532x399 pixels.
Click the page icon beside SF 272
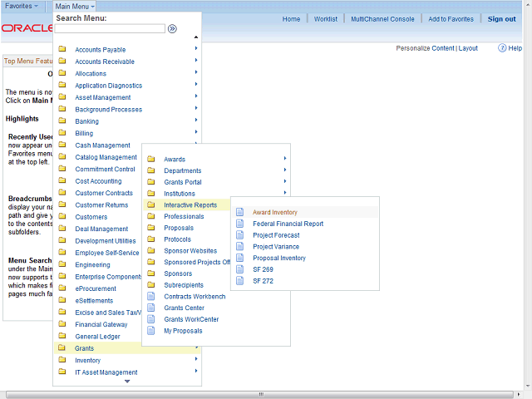click(240, 281)
